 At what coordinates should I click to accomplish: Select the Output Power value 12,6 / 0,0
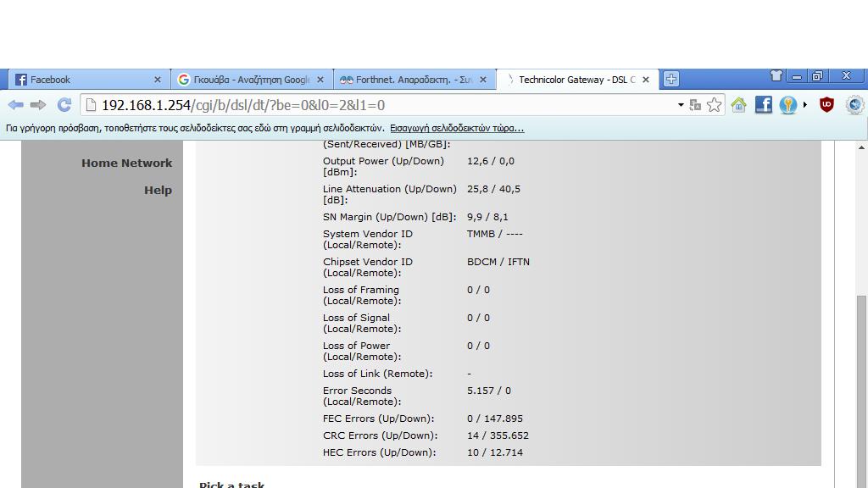pos(491,161)
